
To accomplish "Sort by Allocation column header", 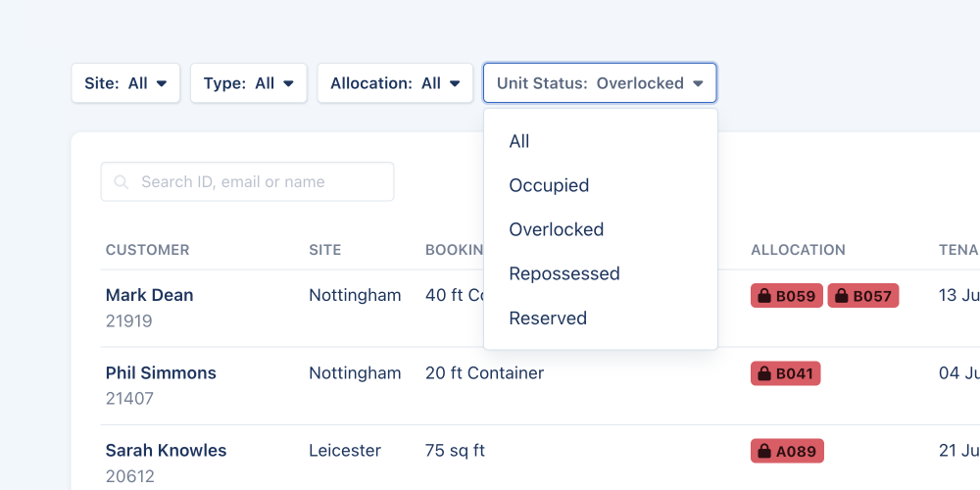I will 798,250.
